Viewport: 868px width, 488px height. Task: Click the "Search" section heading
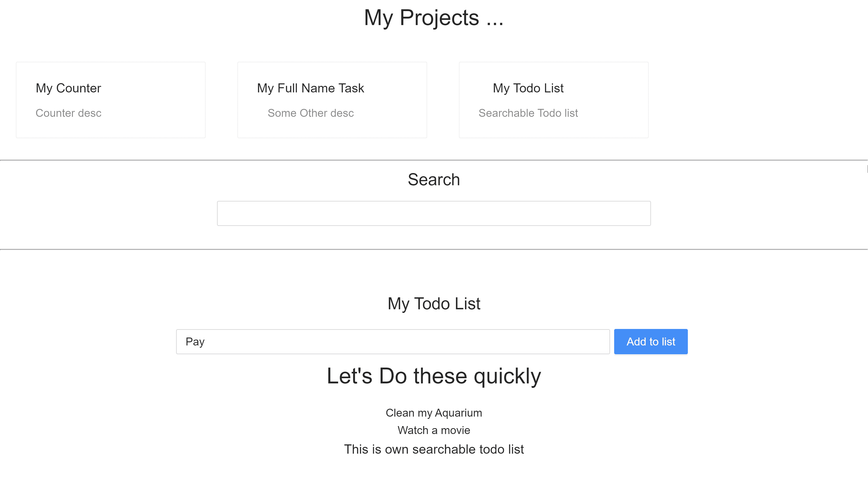tap(434, 180)
